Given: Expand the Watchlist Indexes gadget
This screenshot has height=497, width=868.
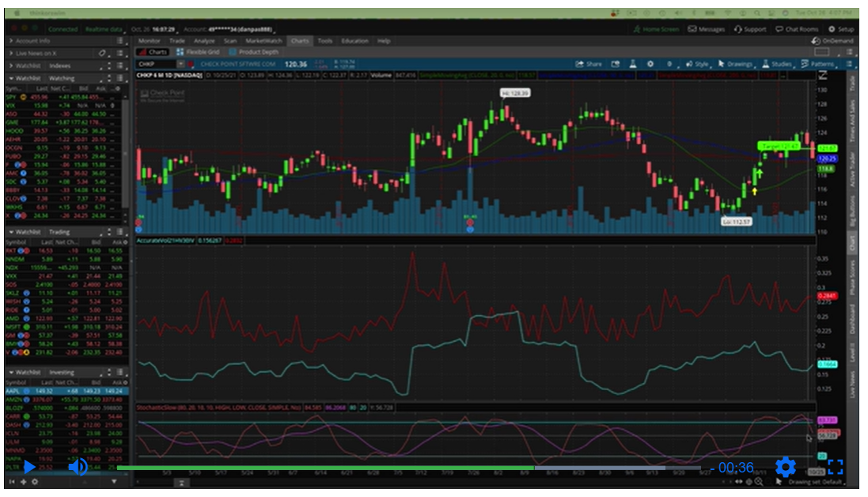Looking at the screenshot, I should 11,66.
